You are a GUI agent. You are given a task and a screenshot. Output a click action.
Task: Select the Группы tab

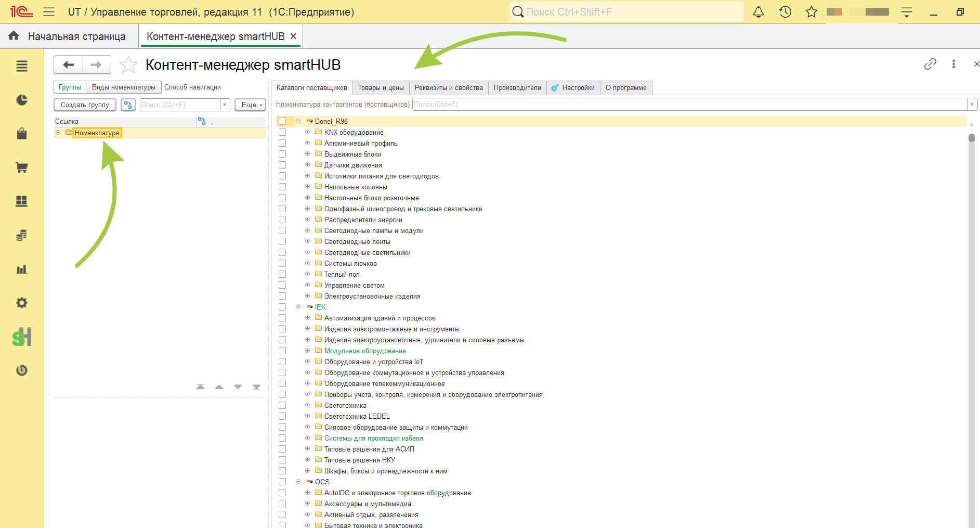point(70,87)
